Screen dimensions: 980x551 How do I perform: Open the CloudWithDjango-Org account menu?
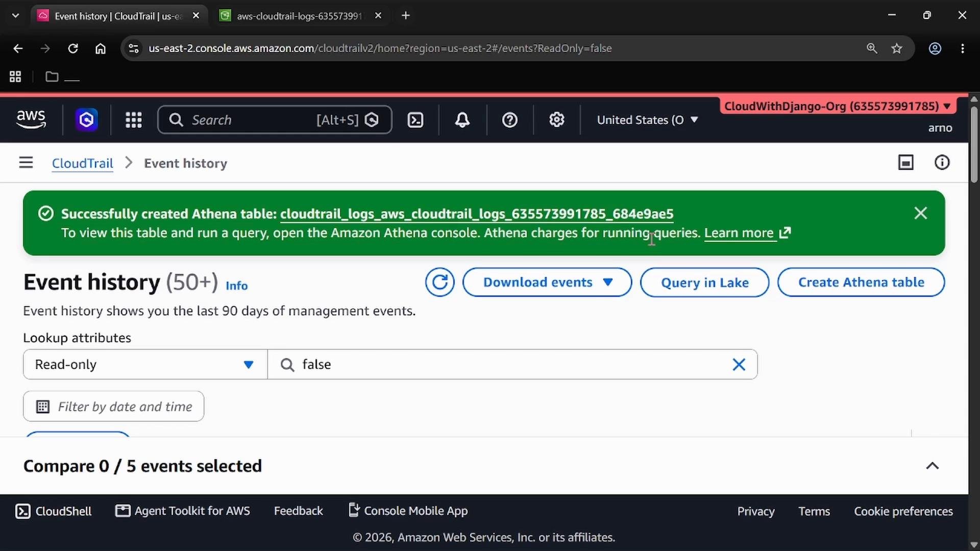click(838, 106)
